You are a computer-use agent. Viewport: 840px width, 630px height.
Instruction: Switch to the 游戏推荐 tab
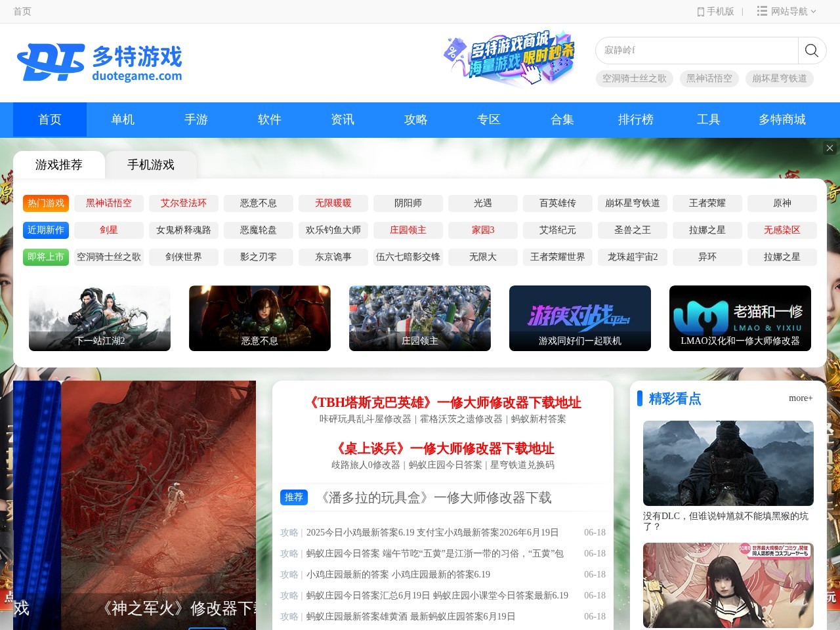59,165
